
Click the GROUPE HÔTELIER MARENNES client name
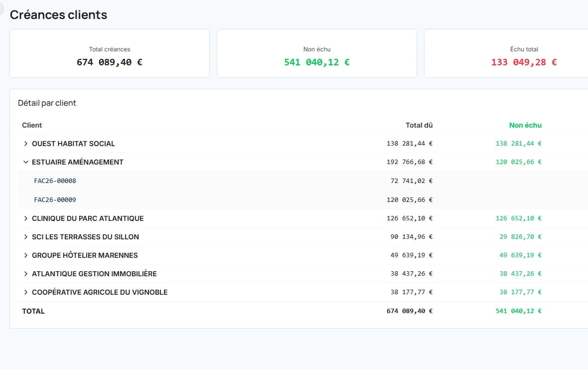(85, 255)
